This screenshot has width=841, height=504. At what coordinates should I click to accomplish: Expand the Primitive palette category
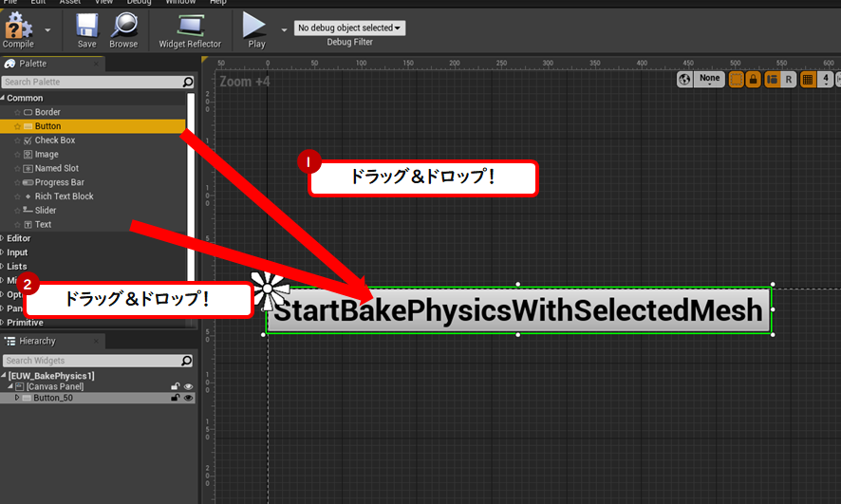(2, 323)
